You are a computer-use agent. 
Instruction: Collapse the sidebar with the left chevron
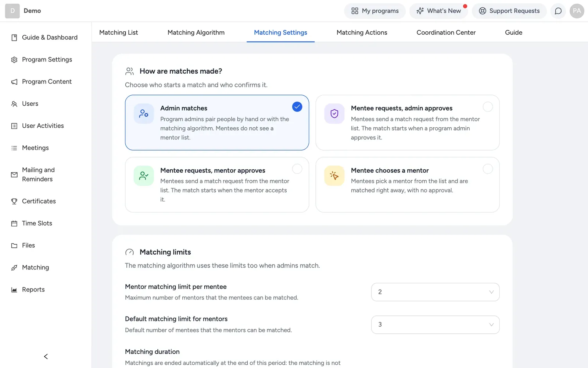click(46, 357)
